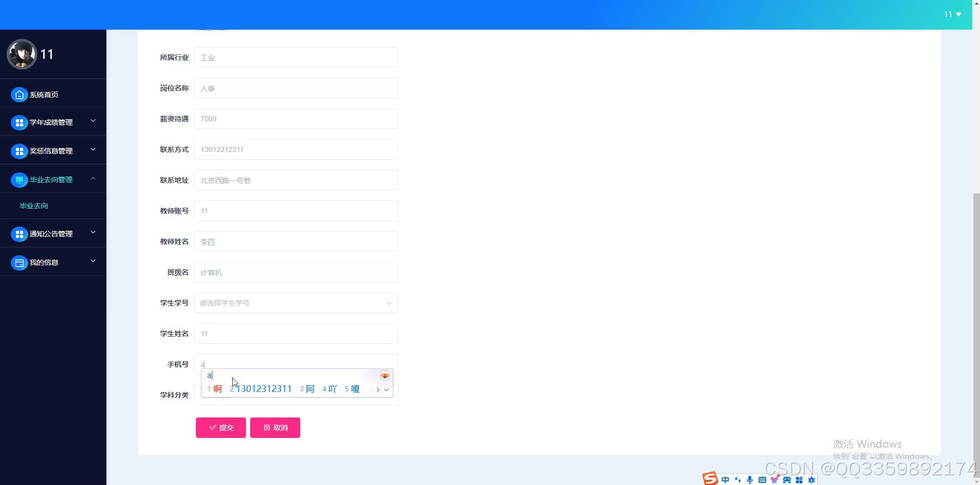Open the IME skin shirt icon
The height and width of the screenshot is (485, 980).
[x=774, y=480]
